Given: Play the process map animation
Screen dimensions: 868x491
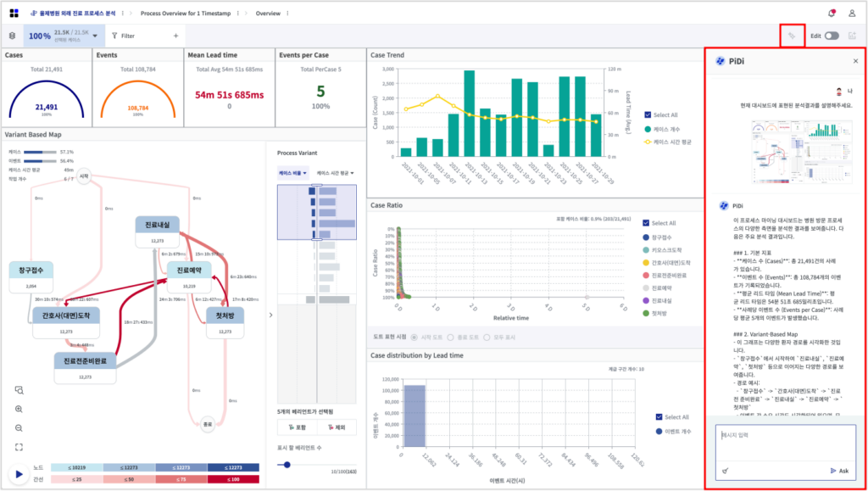Looking at the screenshot, I should tap(19, 473).
